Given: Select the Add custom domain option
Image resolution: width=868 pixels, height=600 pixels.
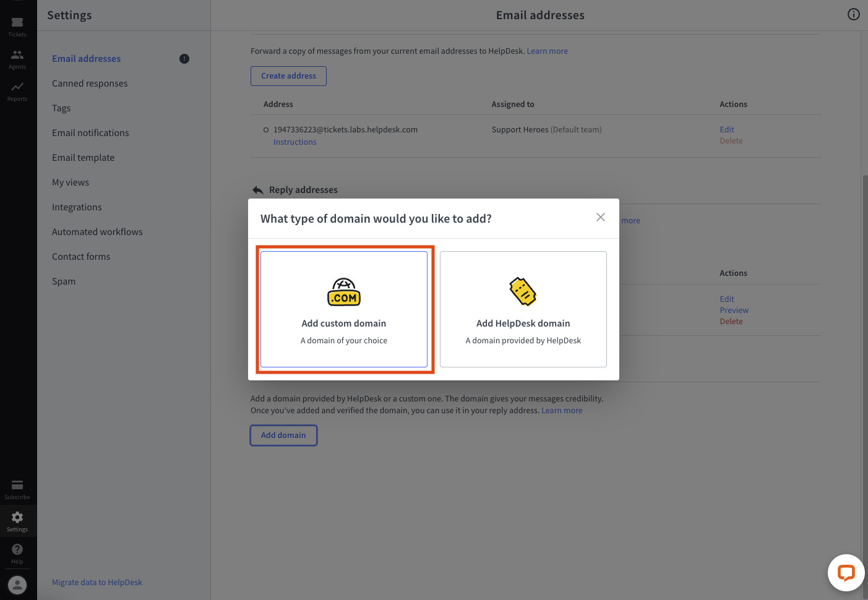Looking at the screenshot, I should (344, 309).
